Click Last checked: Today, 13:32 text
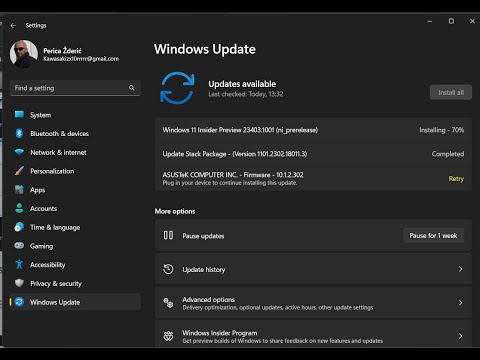 pyautogui.click(x=246, y=94)
